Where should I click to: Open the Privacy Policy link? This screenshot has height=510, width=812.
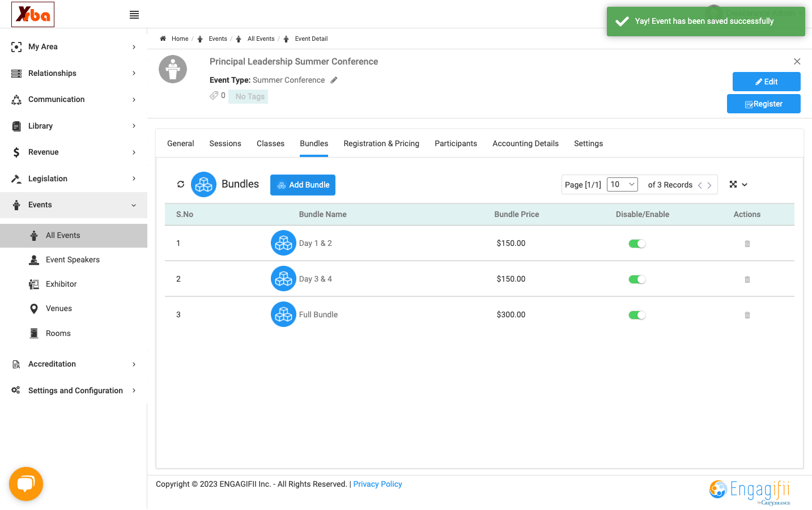(377, 484)
